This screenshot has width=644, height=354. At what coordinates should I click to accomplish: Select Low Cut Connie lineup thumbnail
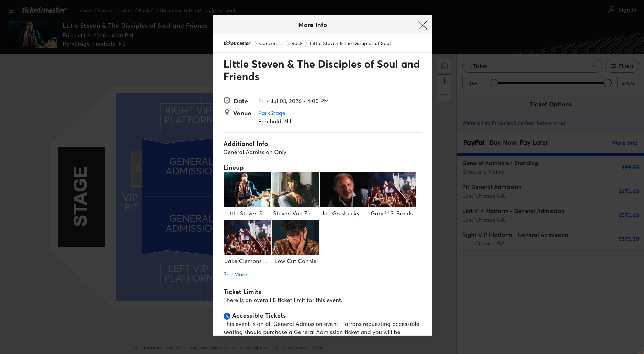(295, 237)
